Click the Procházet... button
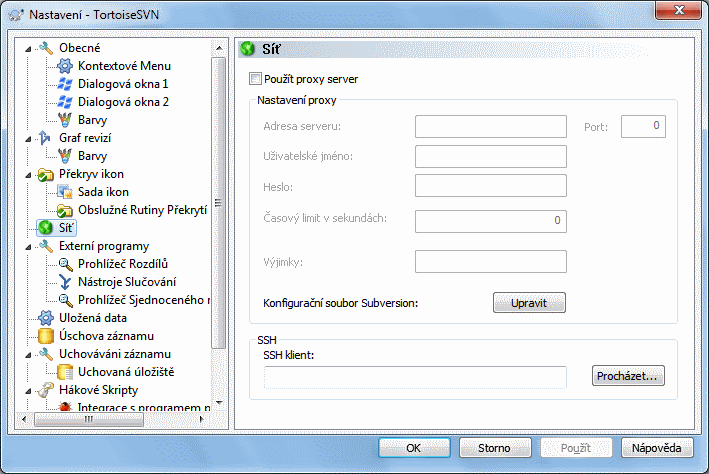This screenshot has width=709, height=474. [x=628, y=376]
